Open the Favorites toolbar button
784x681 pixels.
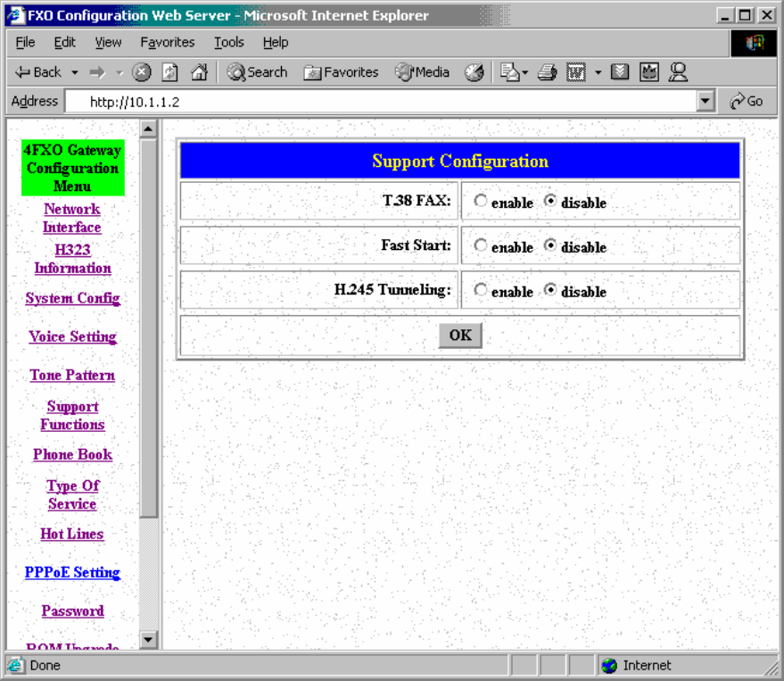click(x=341, y=73)
